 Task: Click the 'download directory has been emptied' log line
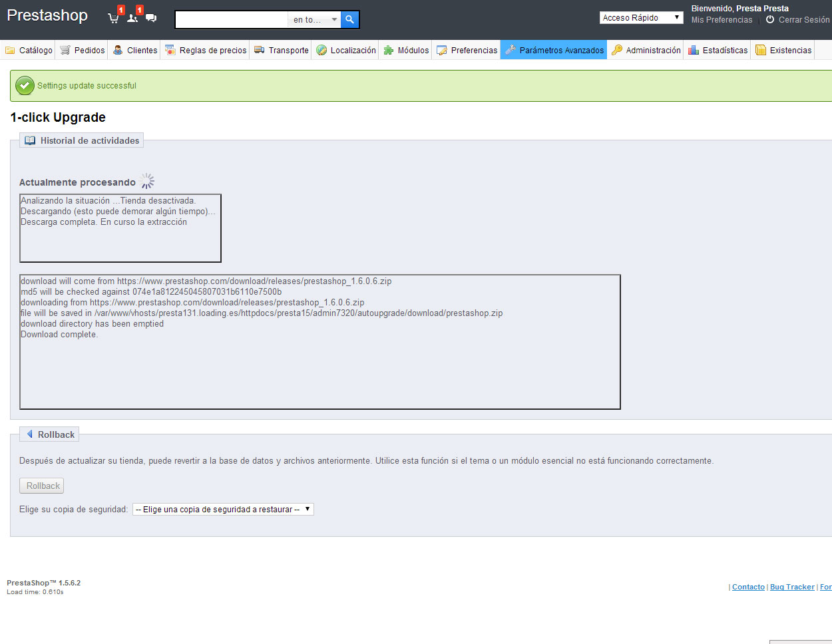(92, 324)
